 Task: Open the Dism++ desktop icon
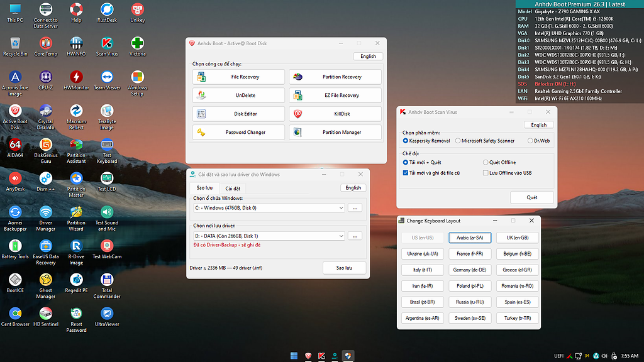(x=45, y=182)
